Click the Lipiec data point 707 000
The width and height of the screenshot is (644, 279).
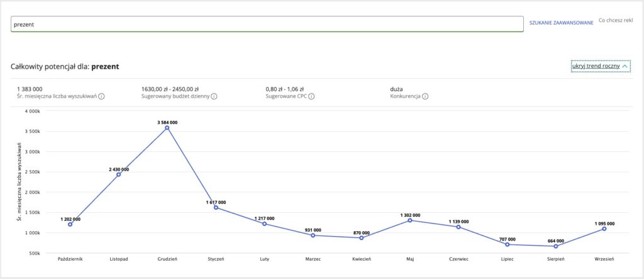point(507,244)
